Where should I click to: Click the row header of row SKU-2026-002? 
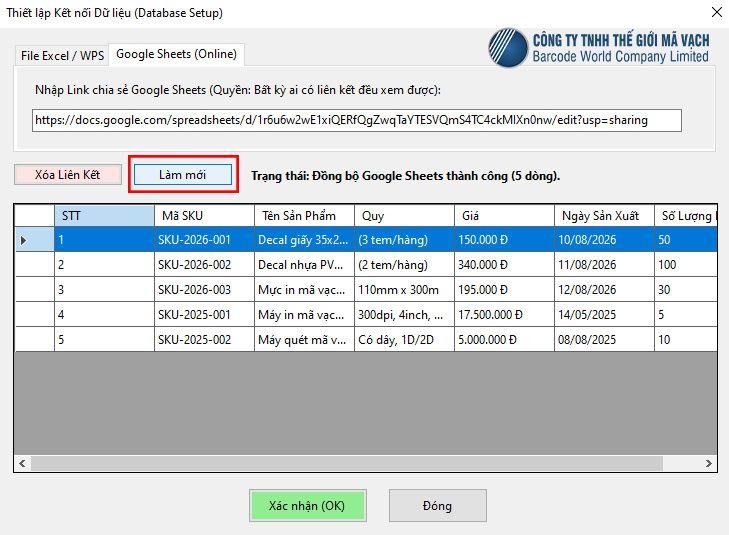(x=34, y=265)
